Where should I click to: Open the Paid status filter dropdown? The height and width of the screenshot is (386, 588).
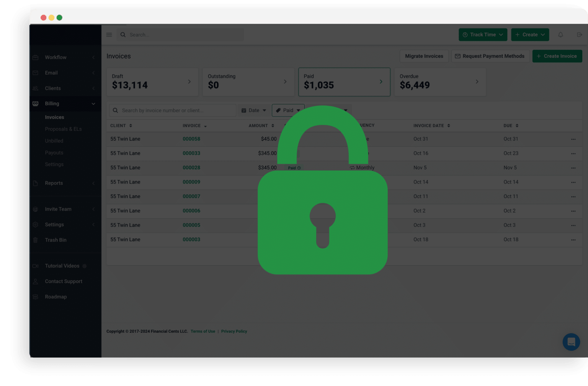pos(288,110)
